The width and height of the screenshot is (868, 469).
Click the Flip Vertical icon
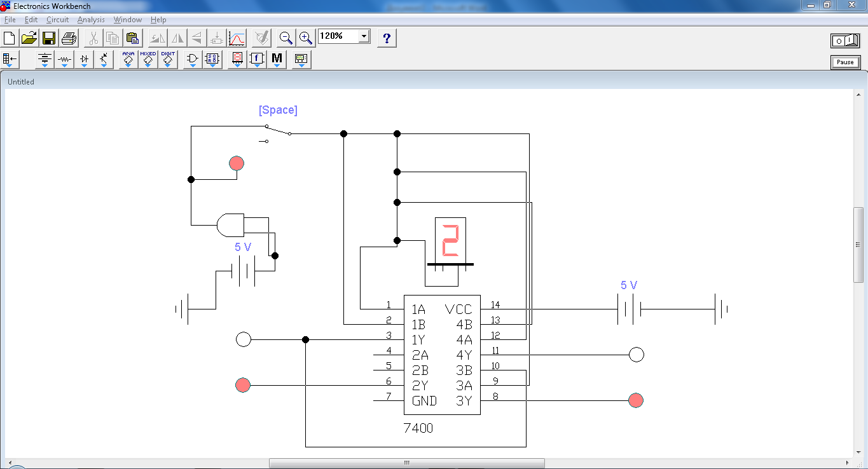pyautogui.click(x=198, y=38)
